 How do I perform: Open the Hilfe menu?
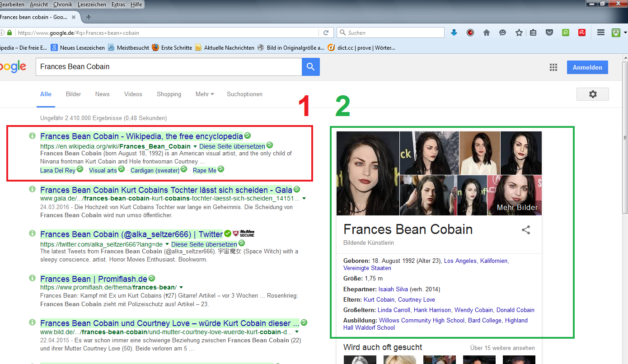pos(136,5)
